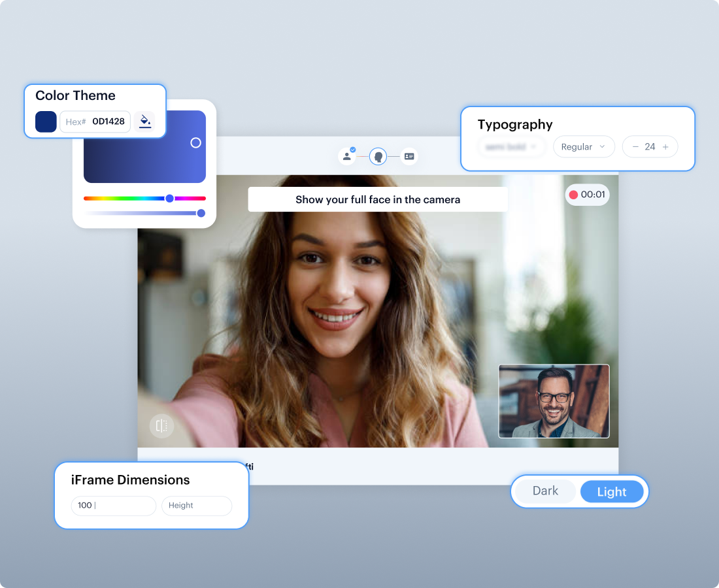Select the man's video thumbnail
Viewport: 719px width, 588px height.
(x=554, y=401)
